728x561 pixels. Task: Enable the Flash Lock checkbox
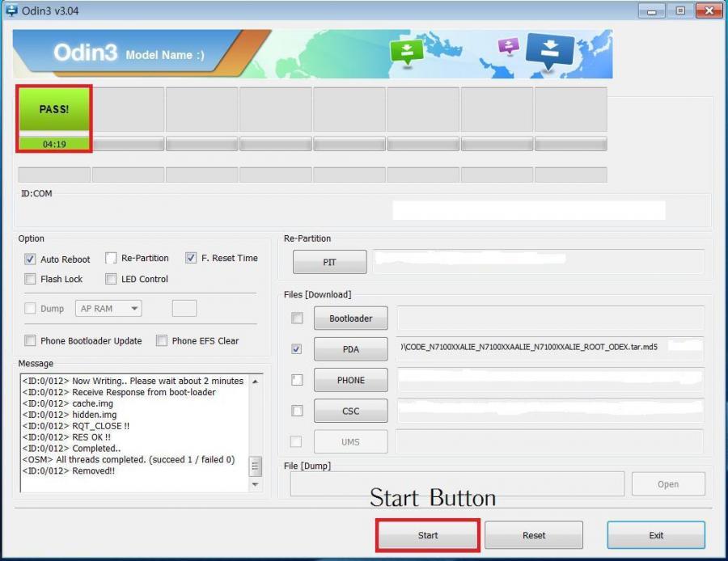(x=31, y=280)
